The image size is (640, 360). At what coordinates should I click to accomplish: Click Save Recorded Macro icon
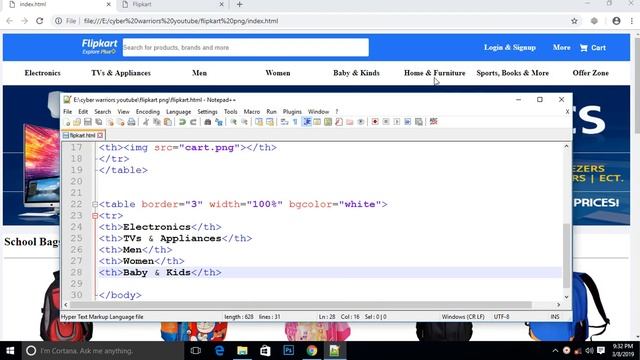click(x=419, y=122)
